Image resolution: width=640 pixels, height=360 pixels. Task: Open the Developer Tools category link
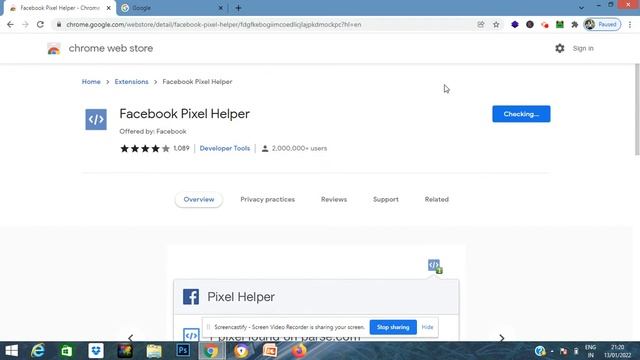[224, 148]
